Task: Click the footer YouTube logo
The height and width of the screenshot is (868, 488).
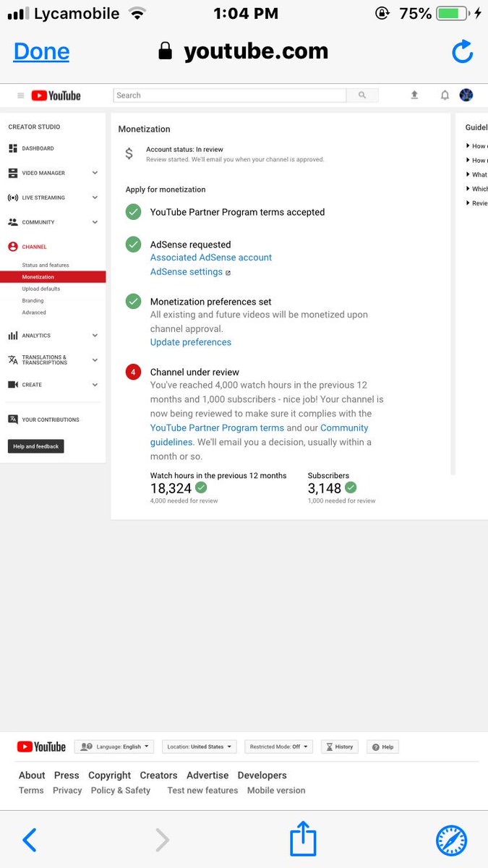Action: (x=41, y=746)
